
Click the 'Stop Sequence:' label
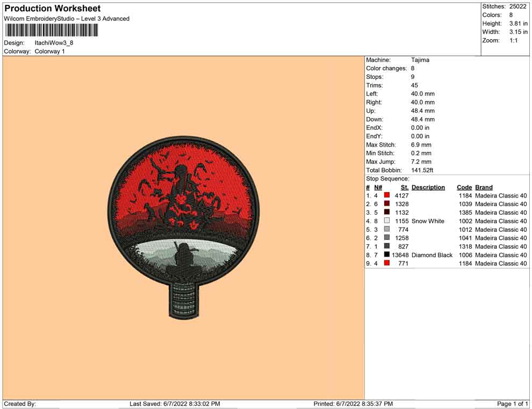coord(388,179)
